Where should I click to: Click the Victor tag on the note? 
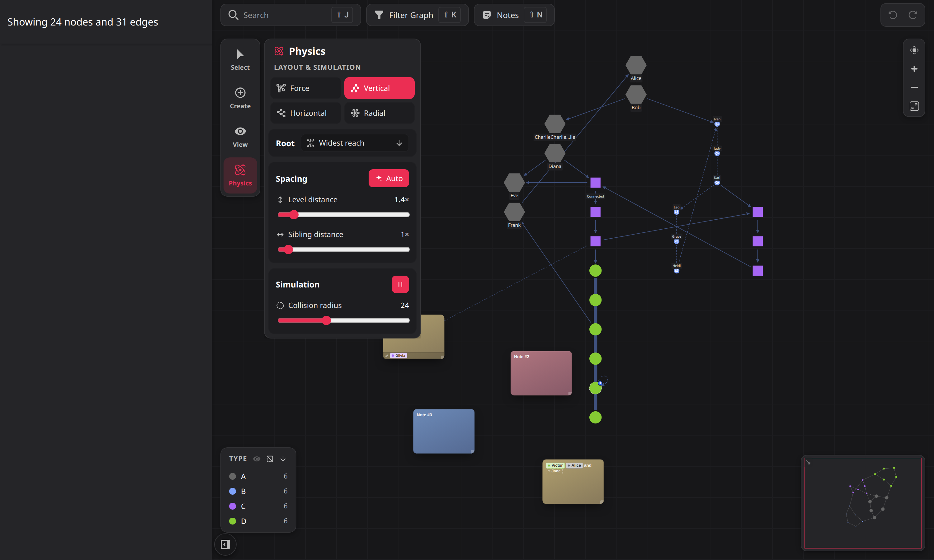point(555,465)
